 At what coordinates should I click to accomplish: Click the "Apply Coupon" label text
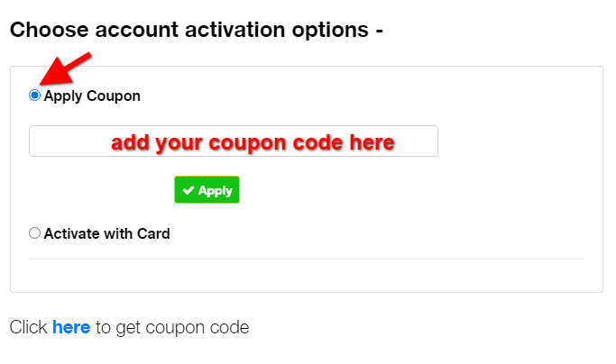click(92, 96)
